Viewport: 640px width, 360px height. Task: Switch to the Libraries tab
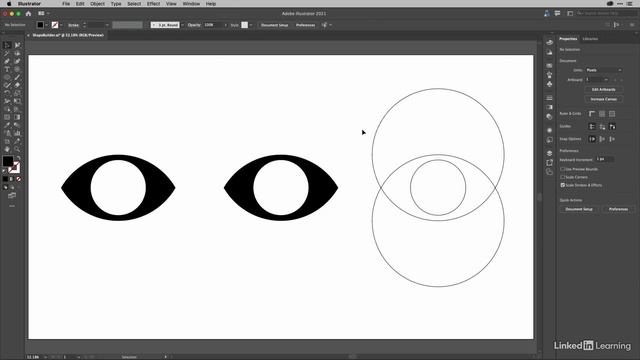coord(590,39)
